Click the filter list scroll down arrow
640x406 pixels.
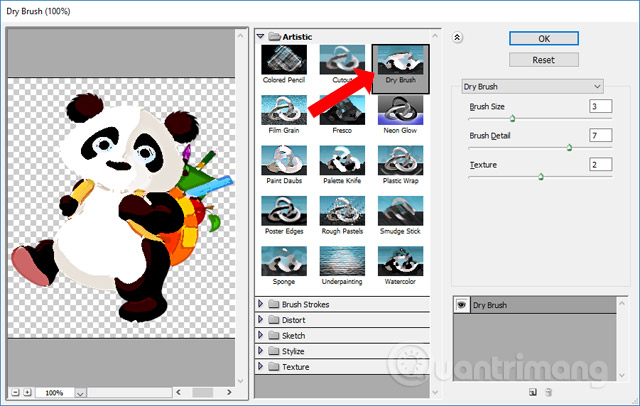[435, 393]
